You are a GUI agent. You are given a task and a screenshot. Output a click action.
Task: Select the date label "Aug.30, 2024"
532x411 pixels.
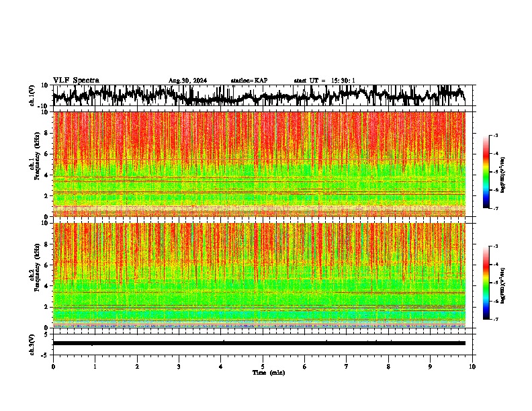[187, 81]
